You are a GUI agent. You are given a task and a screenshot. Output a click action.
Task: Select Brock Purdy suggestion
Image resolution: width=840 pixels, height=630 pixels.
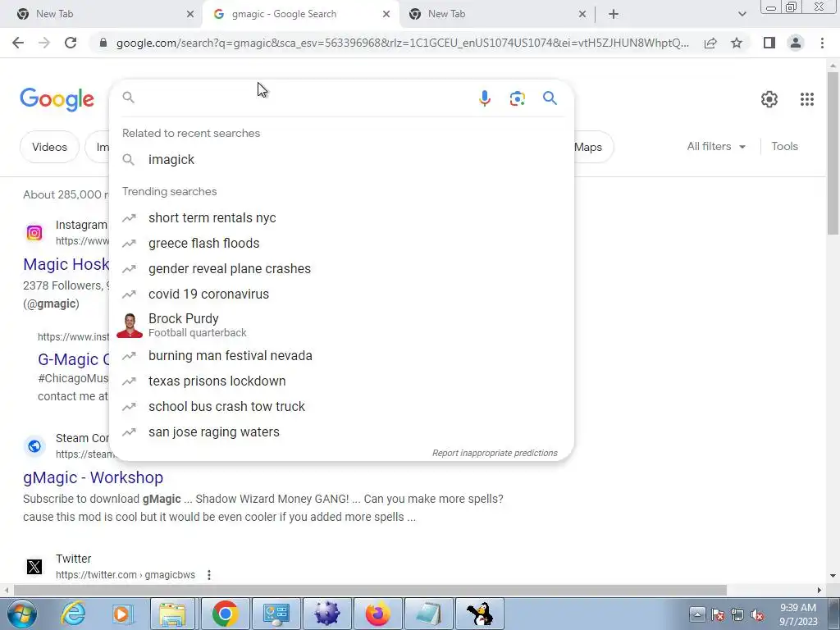(x=341, y=325)
